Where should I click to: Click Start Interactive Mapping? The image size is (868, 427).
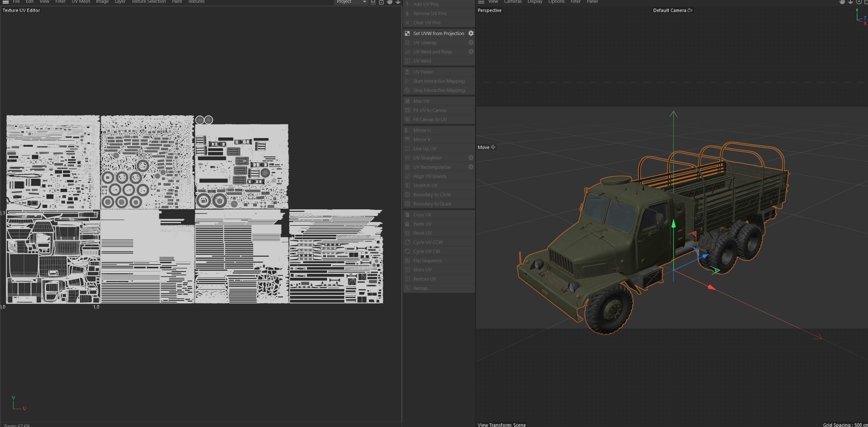point(438,81)
